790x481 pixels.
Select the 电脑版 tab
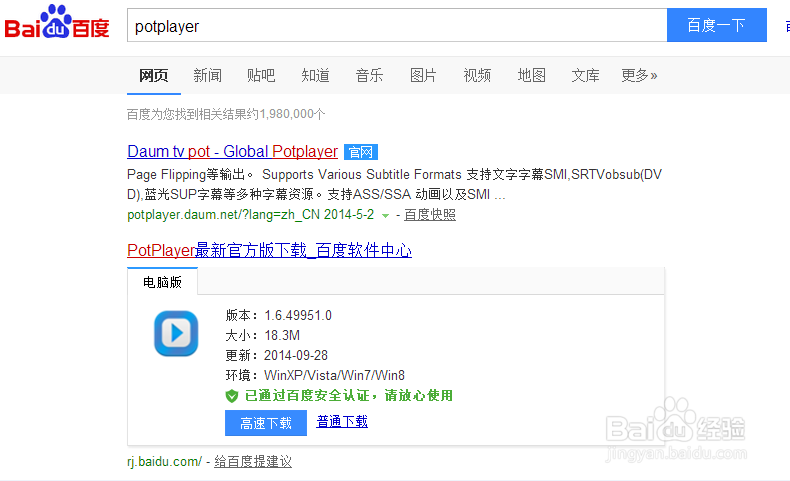click(x=162, y=282)
